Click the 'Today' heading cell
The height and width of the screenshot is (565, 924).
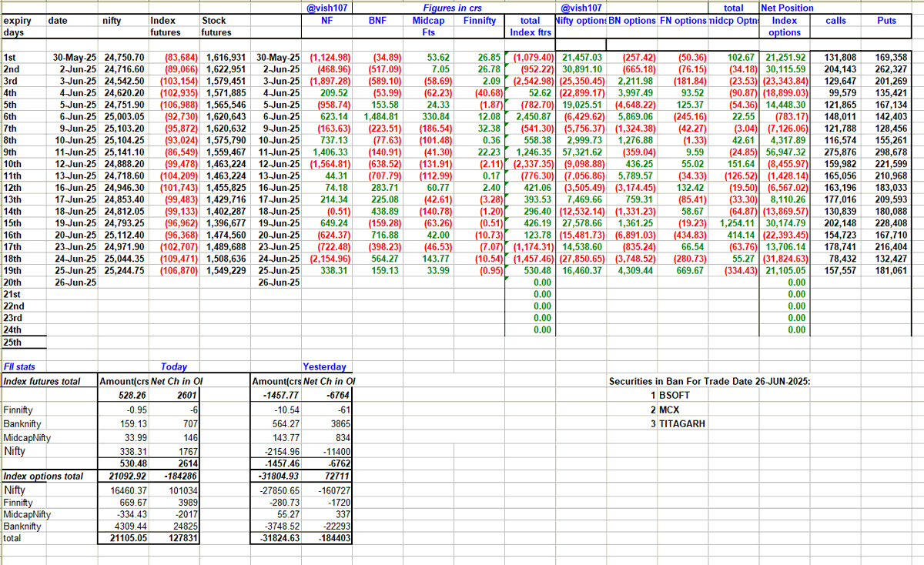tap(174, 367)
